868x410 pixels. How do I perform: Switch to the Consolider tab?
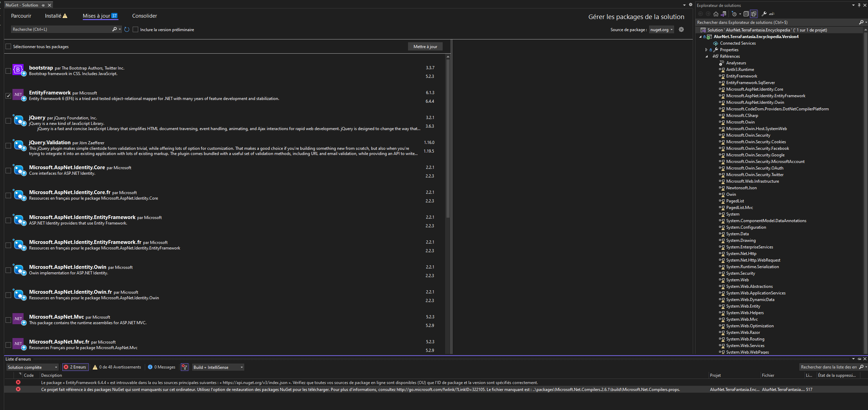144,16
